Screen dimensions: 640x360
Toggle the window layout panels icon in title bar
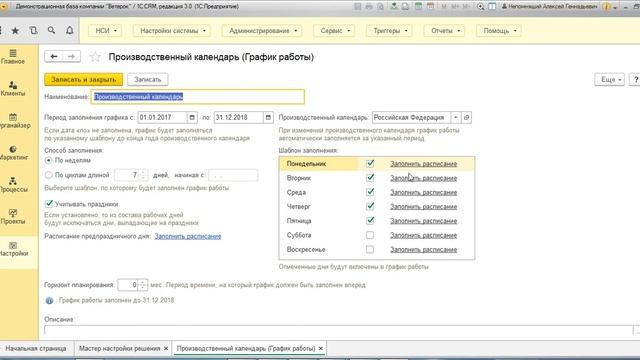click(x=492, y=7)
